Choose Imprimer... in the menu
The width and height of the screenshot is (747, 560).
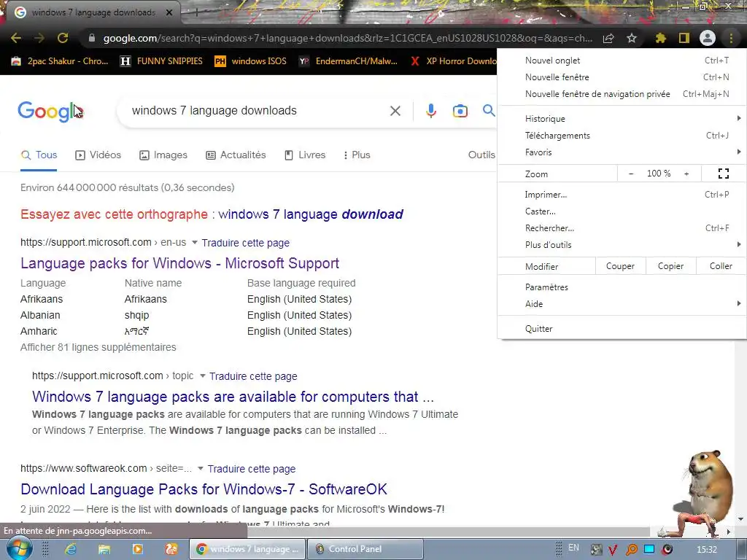tap(622, 194)
